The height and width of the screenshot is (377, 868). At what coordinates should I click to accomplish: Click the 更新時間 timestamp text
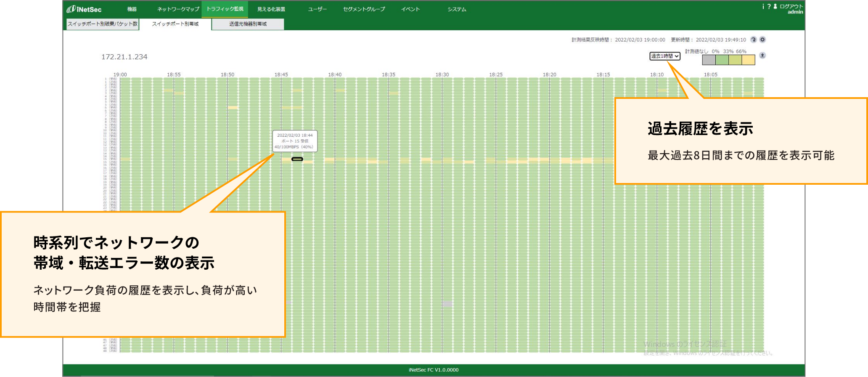tap(709, 40)
